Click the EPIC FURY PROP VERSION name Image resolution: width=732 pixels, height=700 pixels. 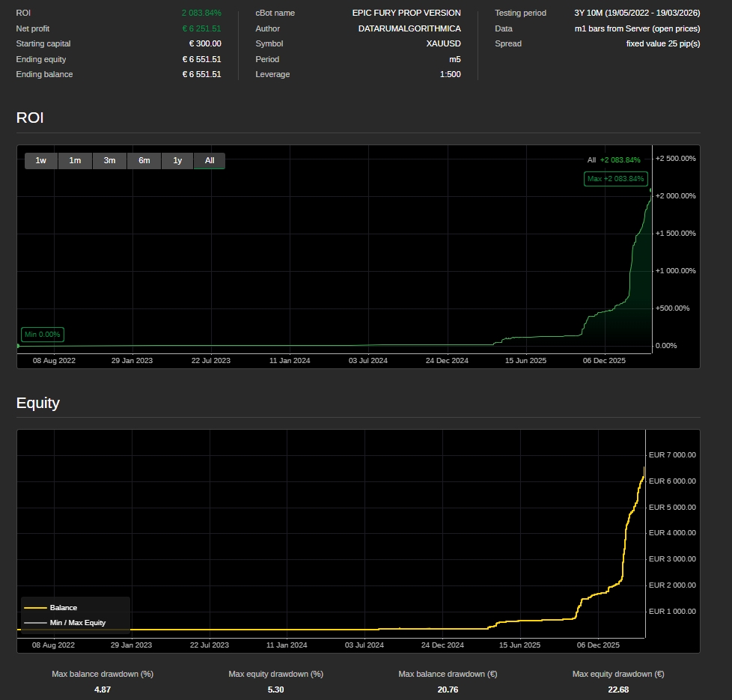[406, 13]
